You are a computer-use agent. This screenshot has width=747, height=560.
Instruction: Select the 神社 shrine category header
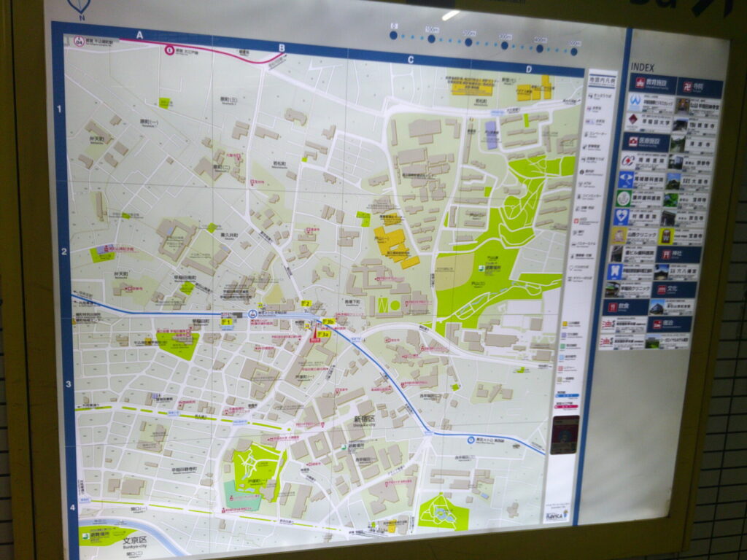[x=678, y=254]
